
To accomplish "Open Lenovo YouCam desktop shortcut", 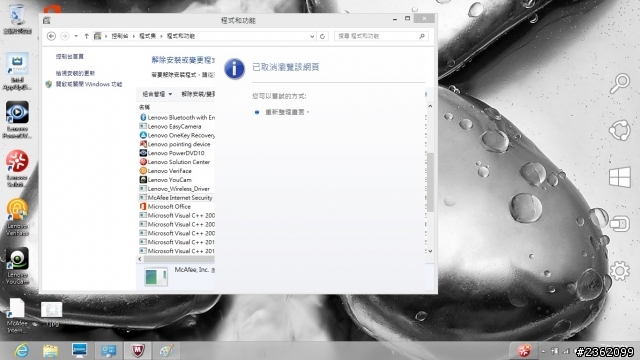I will 17,266.
